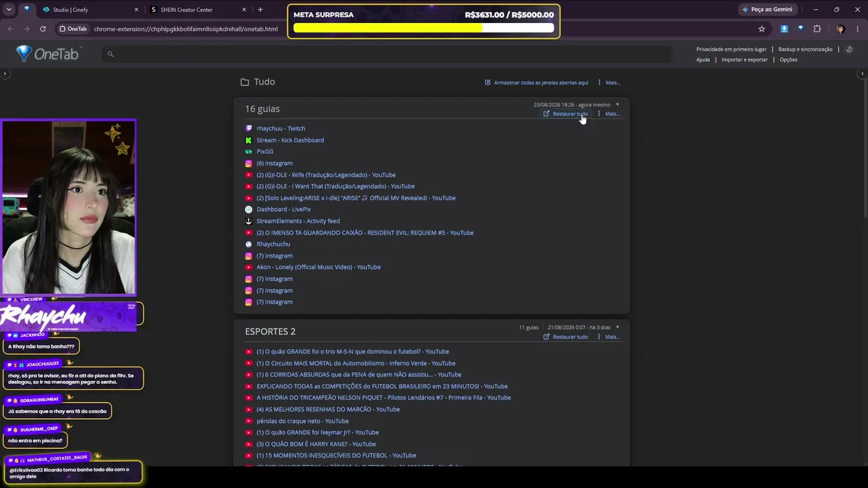
Task: Click the ESPORTES 2 group title
Action: [271, 331]
